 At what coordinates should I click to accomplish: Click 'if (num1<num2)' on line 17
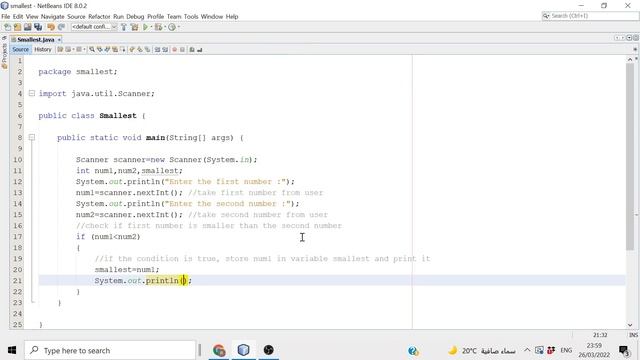point(108,237)
